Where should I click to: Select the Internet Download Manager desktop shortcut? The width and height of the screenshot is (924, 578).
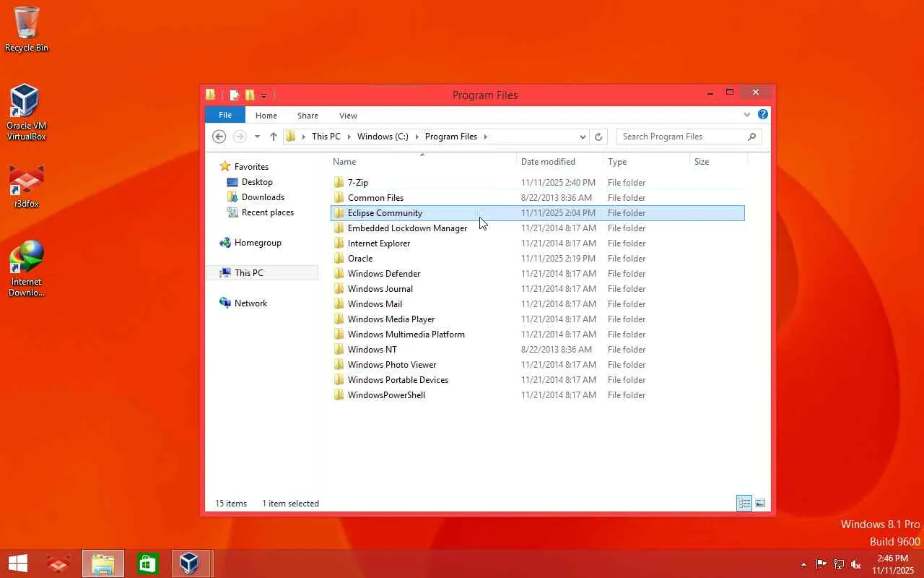[27, 269]
